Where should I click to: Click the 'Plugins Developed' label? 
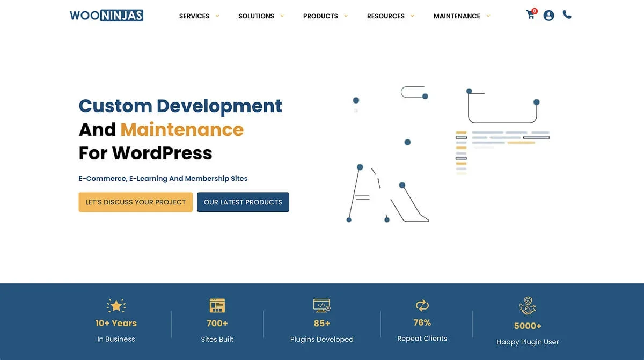pyautogui.click(x=322, y=339)
